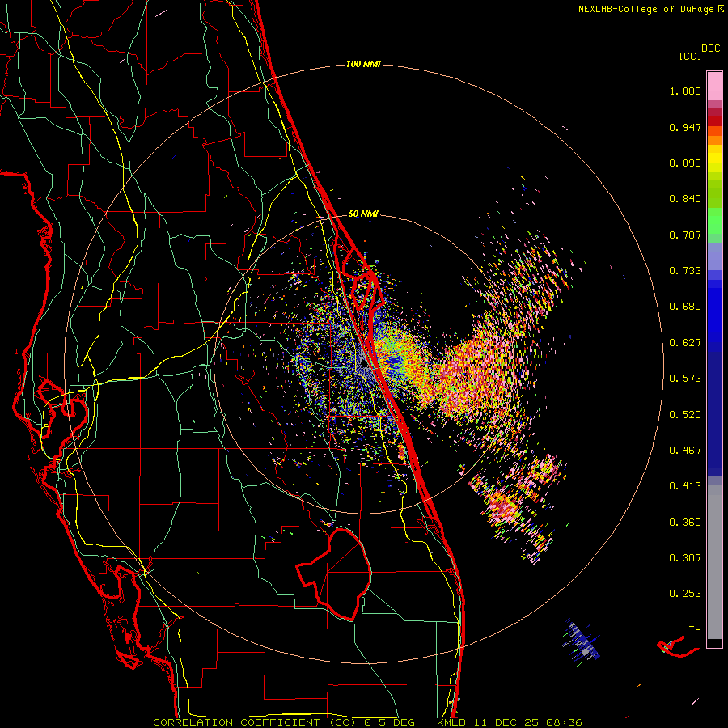This screenshot has height=728, width=728.
Task: Click the blue-gray echo cluster near TH label
Action: [x=582, y=642]
